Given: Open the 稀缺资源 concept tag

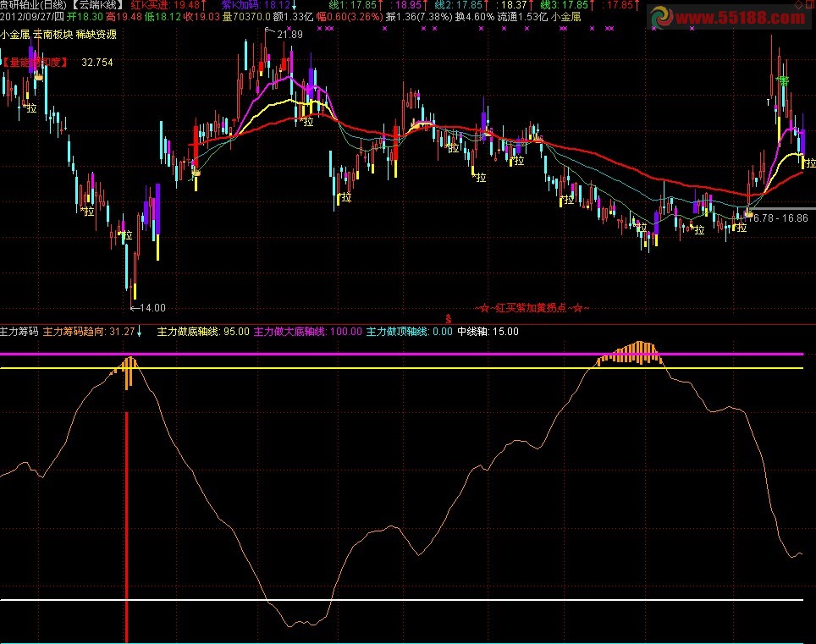Looking at the screenshot, I should (96, 35).
